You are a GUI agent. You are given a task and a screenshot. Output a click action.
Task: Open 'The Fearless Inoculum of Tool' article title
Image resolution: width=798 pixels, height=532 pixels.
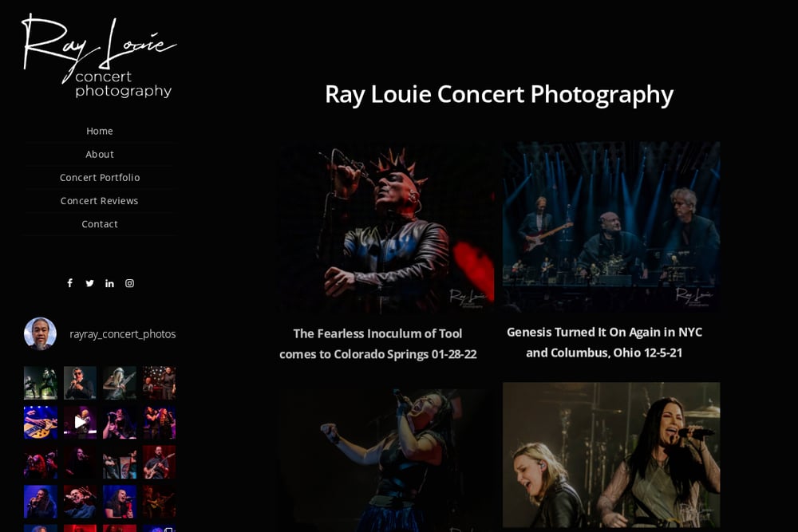click(378, 344)
